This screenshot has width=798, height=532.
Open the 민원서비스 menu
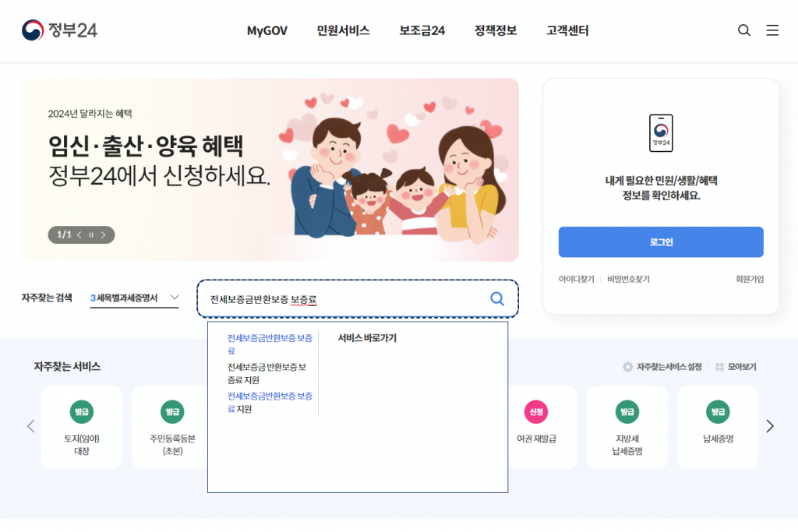(343, 31)
